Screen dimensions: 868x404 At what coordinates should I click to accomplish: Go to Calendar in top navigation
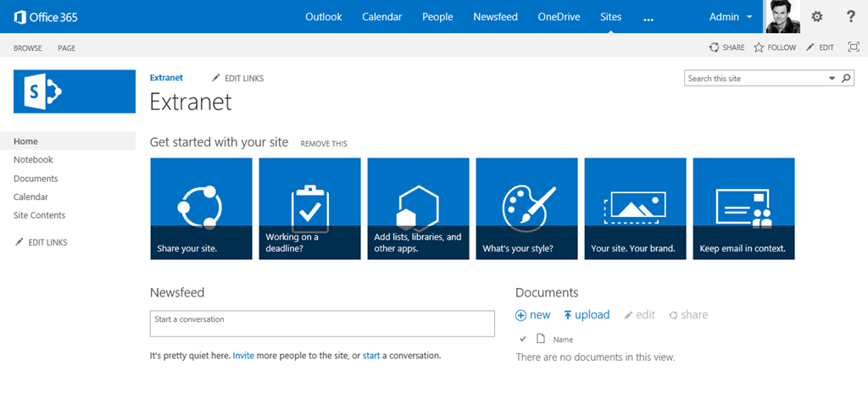(x=381, y=17)
